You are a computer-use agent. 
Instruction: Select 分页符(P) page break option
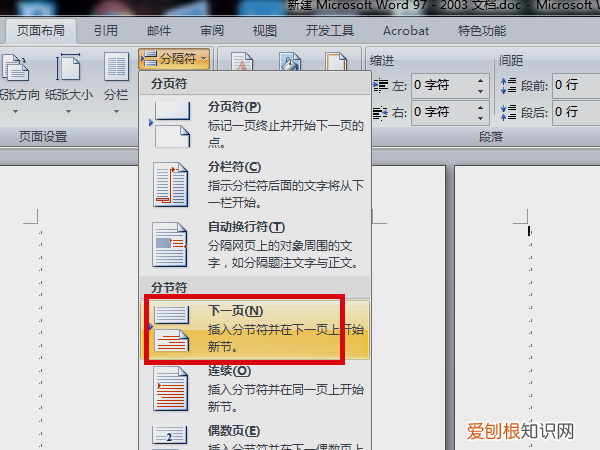[x=255, y=124]
